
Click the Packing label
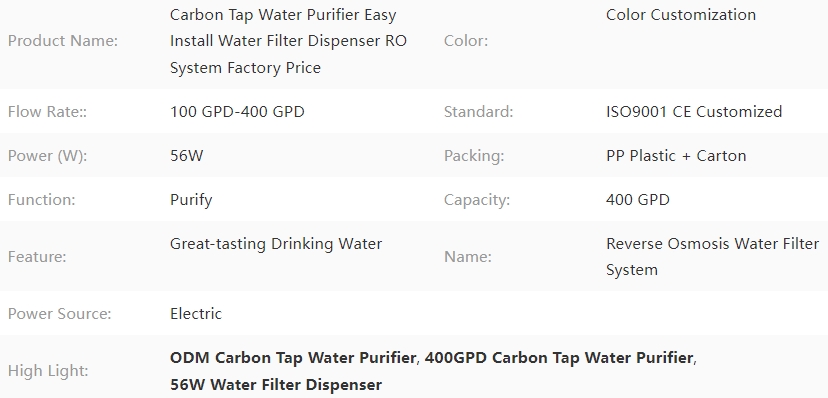[x=474, y=156]
